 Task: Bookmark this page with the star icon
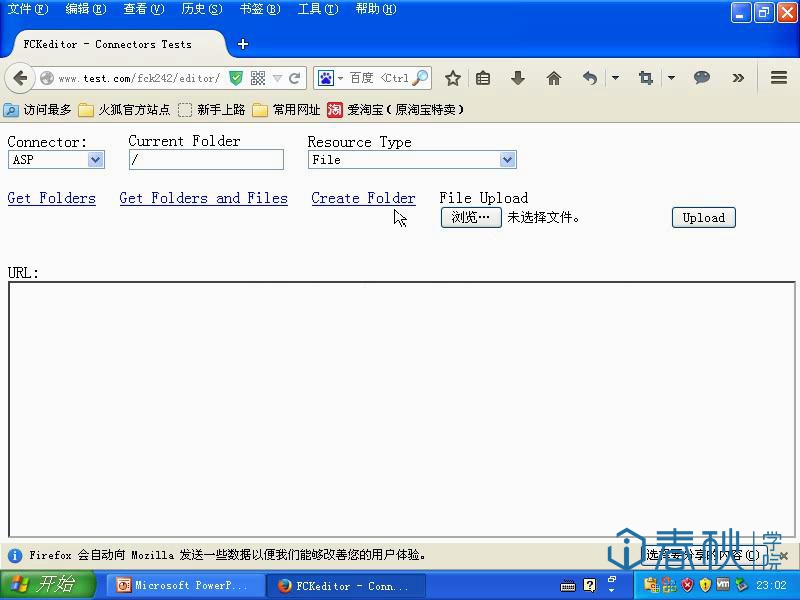tap(453, 78)
